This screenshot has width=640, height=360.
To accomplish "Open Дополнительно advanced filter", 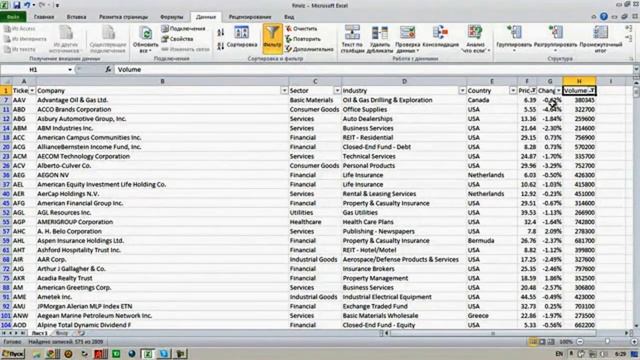I will pyautogui.click(x=309, y=49).
